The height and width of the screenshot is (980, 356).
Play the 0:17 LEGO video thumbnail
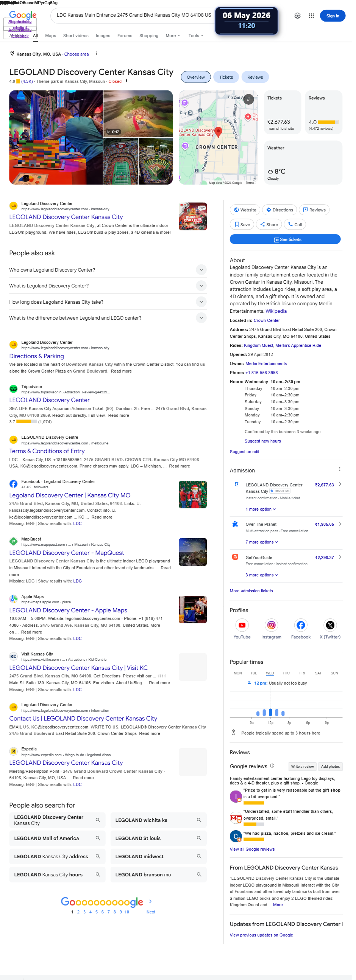(x=137, y=114)
